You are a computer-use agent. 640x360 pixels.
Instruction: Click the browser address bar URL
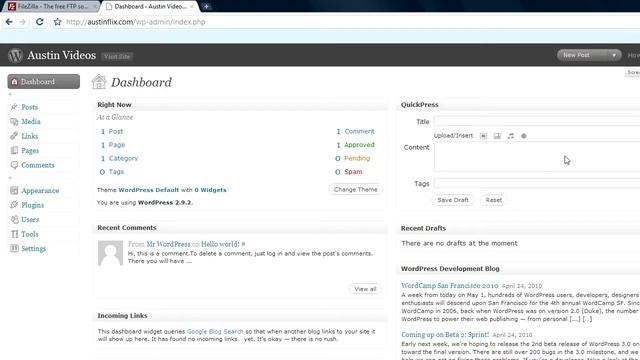136,22
